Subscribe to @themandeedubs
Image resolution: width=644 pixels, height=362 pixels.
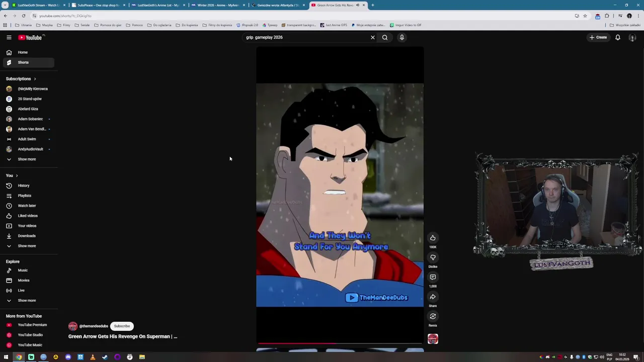[x=122, y=326]
